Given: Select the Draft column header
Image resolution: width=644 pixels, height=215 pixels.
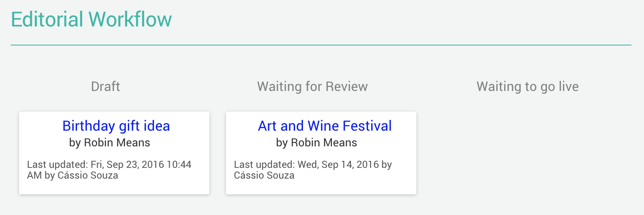Looking at the screenshot, I should 106,86.
